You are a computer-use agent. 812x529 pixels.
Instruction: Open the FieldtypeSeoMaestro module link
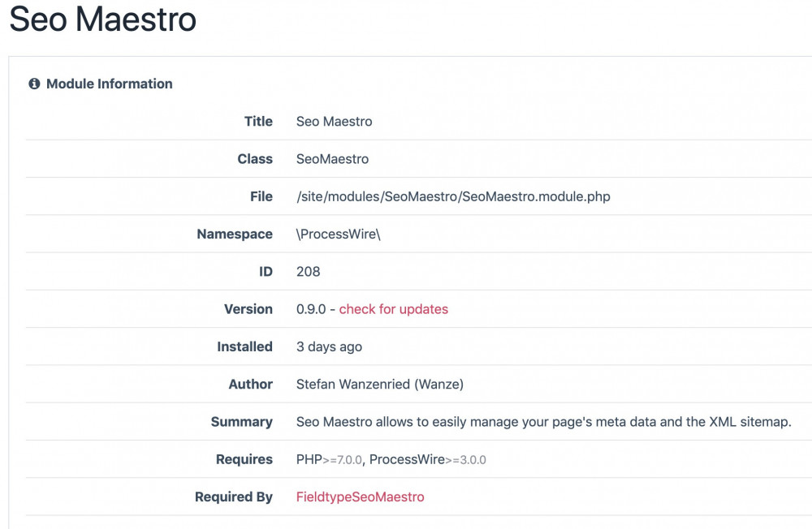point(360,497)
